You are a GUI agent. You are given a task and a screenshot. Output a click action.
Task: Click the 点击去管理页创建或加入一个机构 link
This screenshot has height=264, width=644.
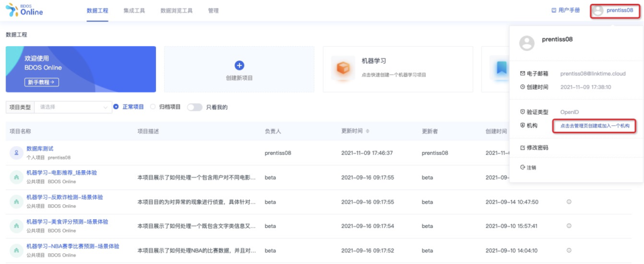[x=595, y=126]
